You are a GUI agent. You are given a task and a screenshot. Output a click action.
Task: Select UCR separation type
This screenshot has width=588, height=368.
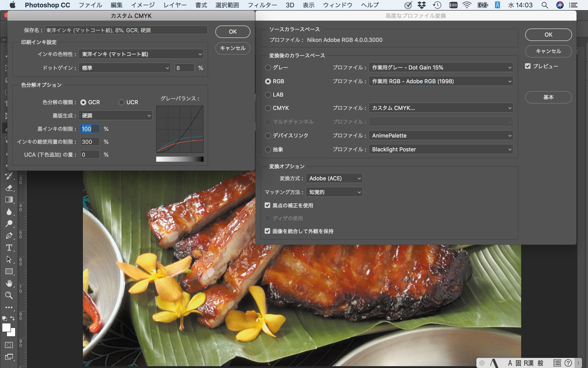pyautogui.click(x=122, y=102)
